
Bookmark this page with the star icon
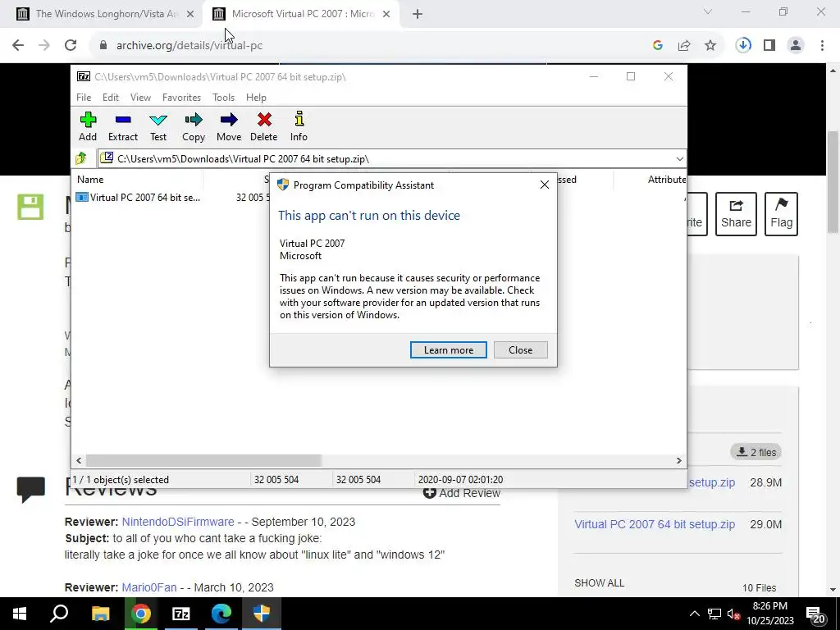(x=710, y=46)
